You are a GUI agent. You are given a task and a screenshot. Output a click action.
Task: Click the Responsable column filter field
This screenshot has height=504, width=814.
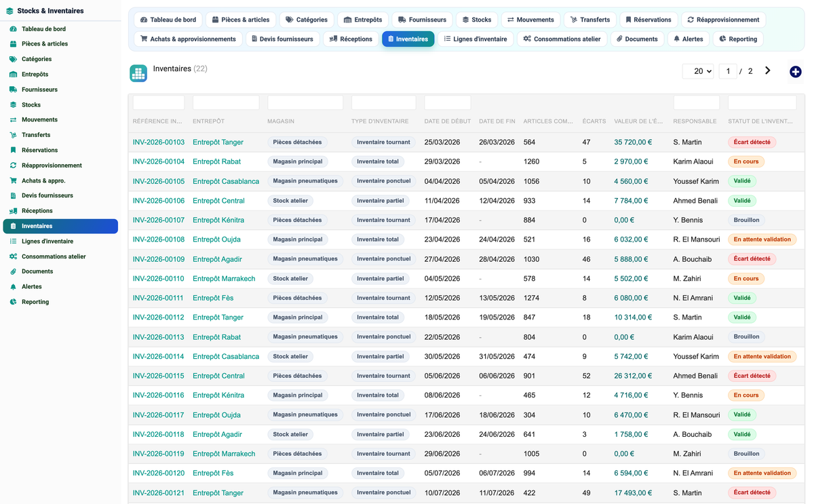click(697, 102)
